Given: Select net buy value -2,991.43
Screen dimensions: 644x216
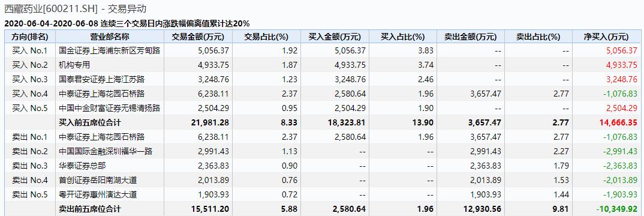Looking at the screenshot, I should click(620, 152).
